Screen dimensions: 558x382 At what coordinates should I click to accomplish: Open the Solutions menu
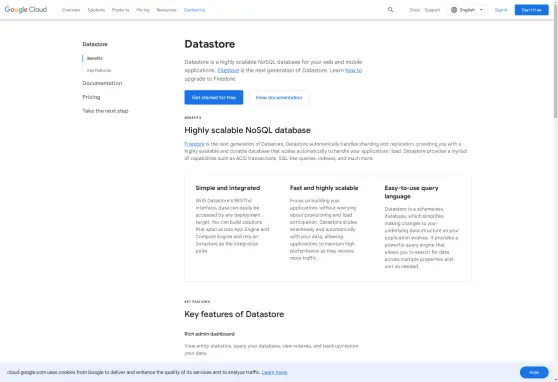tap(96, 10)
